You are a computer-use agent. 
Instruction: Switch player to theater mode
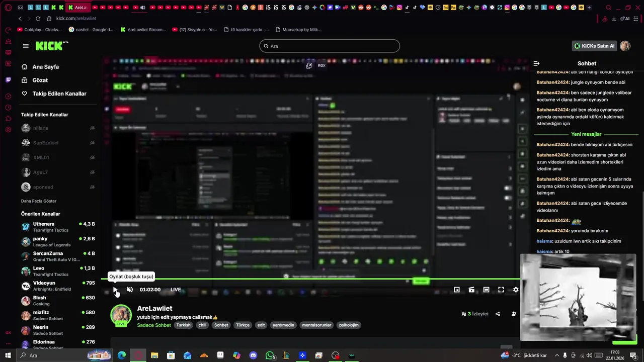pos(487,290)
